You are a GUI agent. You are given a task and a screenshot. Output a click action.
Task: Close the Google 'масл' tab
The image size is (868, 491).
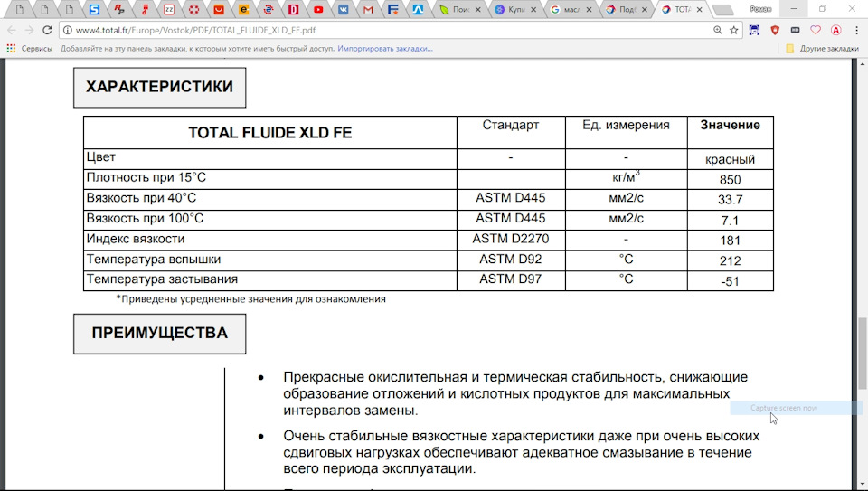(x=589, y=9)
